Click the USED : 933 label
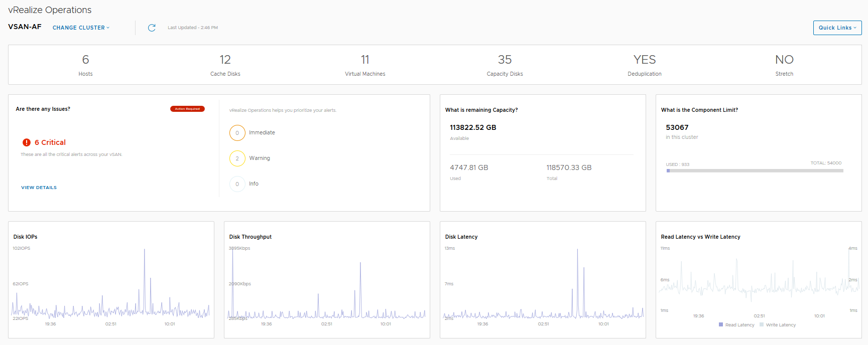Image resolution: width=868 pixels, height=345 pixels. tap(678, 164)
